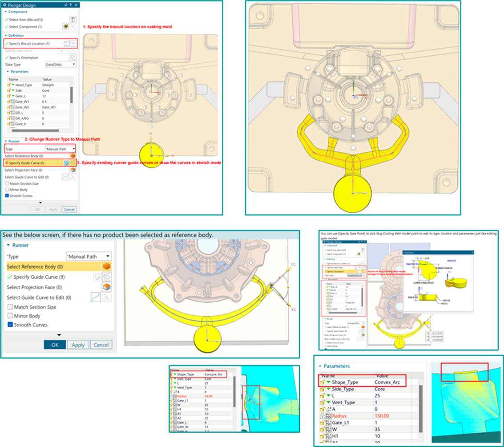Click the blue OK button
The height and width of the screenshot is (447, 504).
pos(55,345)
